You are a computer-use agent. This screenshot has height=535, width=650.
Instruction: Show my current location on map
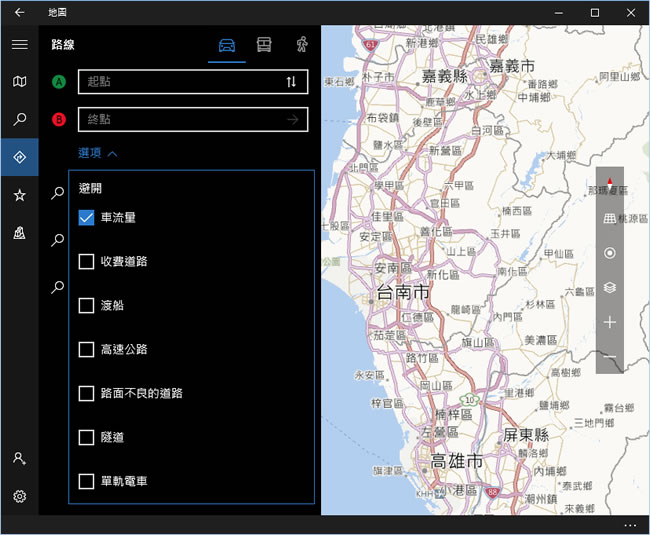click(609, 253)
